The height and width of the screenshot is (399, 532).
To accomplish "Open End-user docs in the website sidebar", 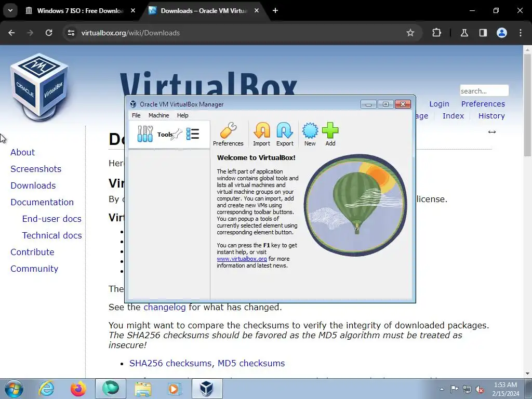I will (x=52, y=219).
